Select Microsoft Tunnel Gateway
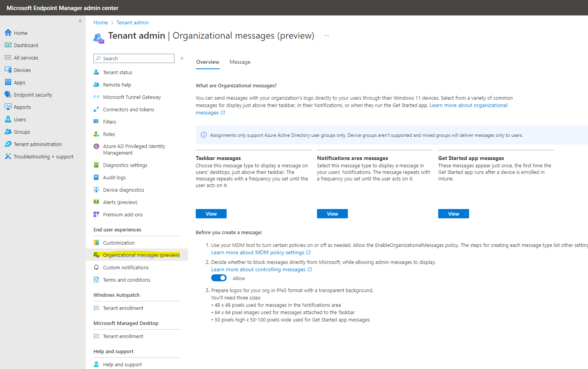 coord(132,97)
